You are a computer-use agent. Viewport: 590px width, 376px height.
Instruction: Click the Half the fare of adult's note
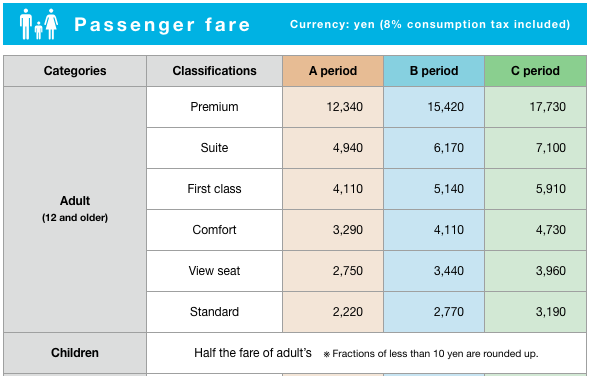tap(253, 353)
